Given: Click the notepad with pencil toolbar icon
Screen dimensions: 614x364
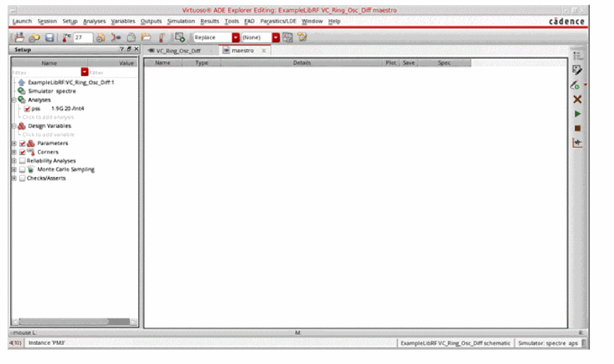Looking at the screenshot, I should pos(302,37).
